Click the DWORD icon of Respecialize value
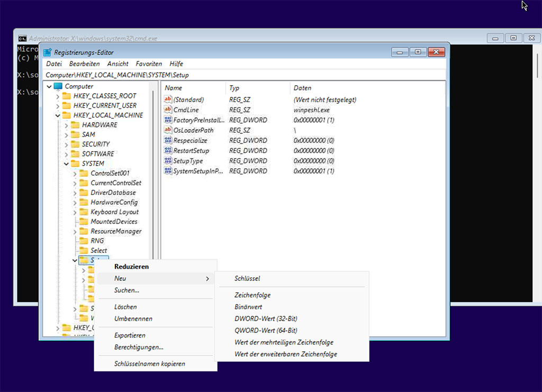Viewport: 542px width, 392px height. click(x=168, y=140)
